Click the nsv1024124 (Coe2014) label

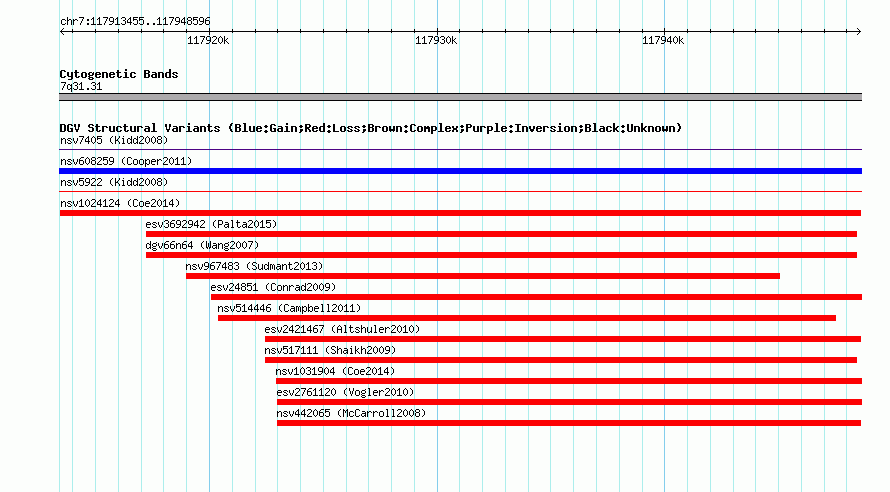pos(120,203)
